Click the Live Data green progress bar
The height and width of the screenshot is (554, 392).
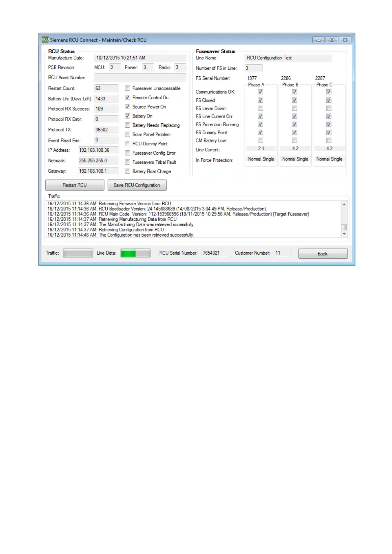tap(135, 253)
